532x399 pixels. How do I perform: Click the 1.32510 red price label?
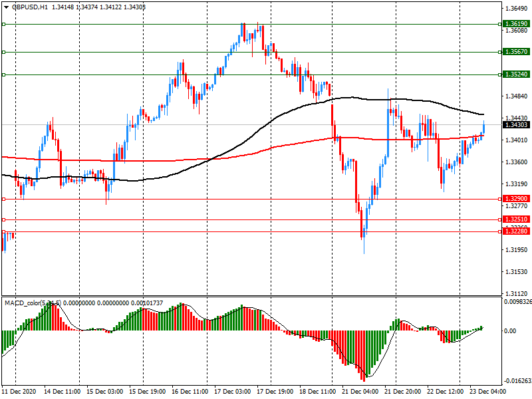tap(516, 219)
